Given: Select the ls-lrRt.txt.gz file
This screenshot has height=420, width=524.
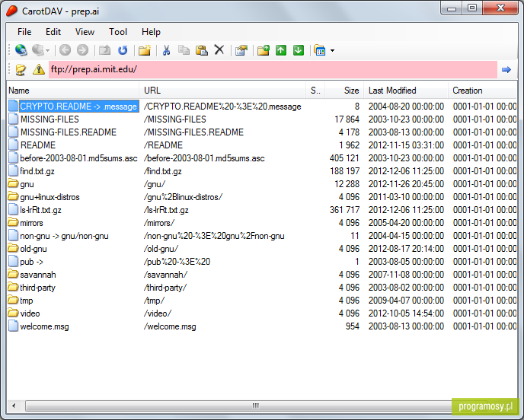Looking at the screenshot, I should (40, 210).
